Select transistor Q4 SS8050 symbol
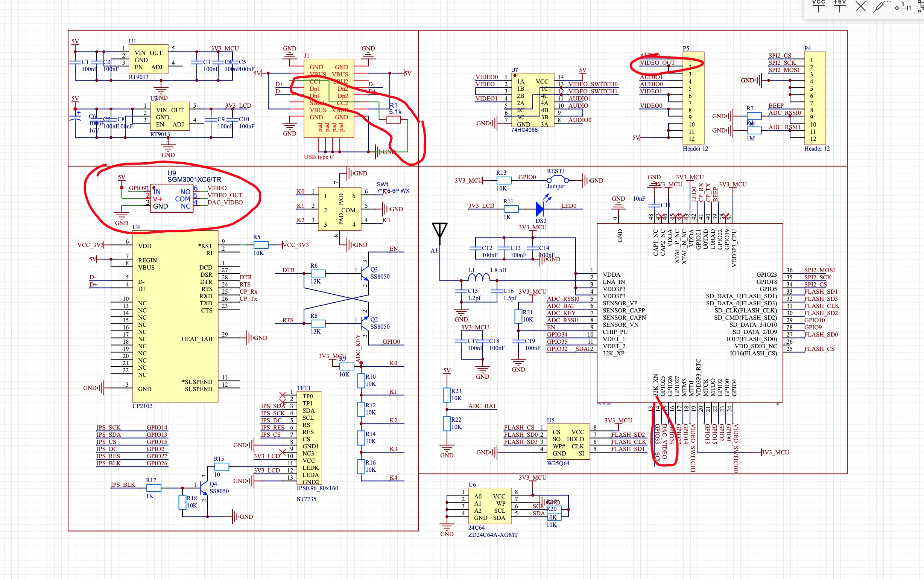The width and height of the screenshot is (924, 579). (x=203, y=488)
